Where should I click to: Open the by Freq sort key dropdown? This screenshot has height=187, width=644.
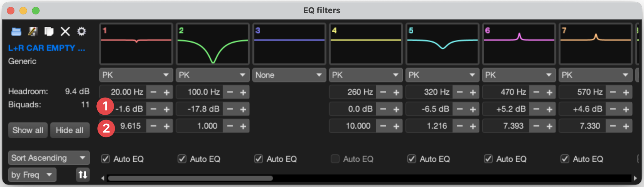(32, 175)
